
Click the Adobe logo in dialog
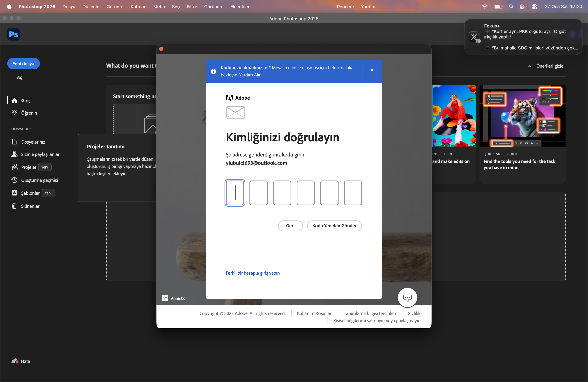pos(238,98)
